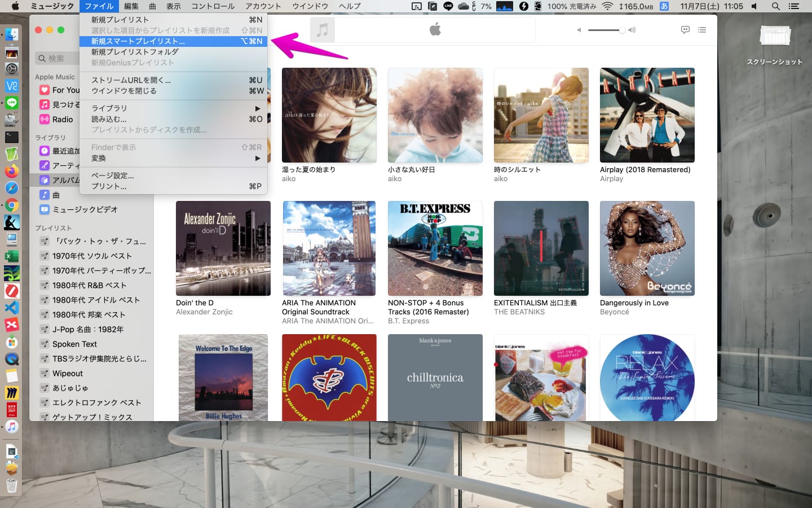Image resolution: width=812 pixels, height=508 pixels.
Task: Choose 読み込む from File menu
Action: click(x=173, y=119)
